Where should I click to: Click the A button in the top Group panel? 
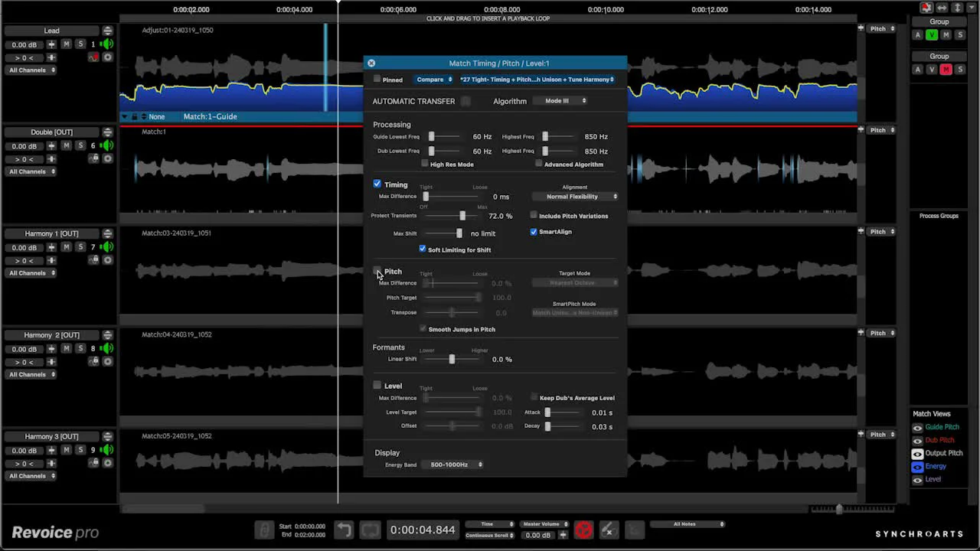pyautogui.click(x=919, y=34)
